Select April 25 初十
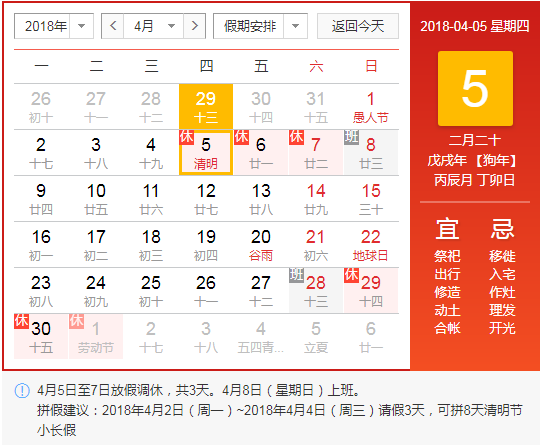The width and height of the screenshot is (543, 445). 151,291
